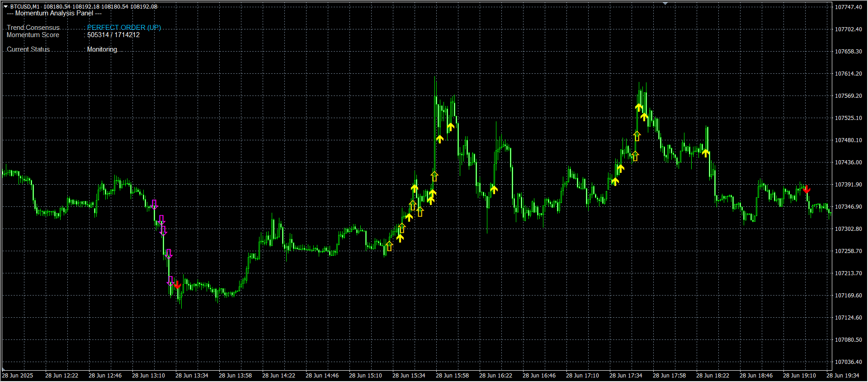Click the isolated yellow up arrow near 16:22
Screen dimensions: 868x382
[x=494, y=190]
